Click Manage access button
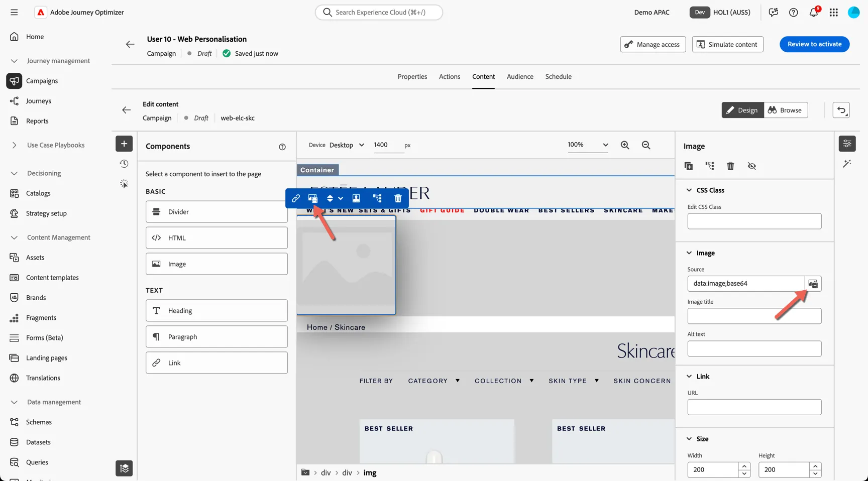 coord(653,44)
